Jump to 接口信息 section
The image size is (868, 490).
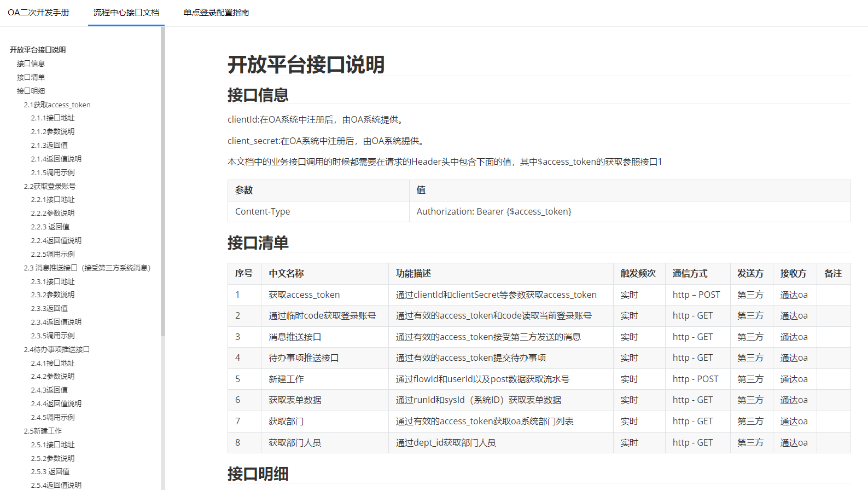(31, 64)
